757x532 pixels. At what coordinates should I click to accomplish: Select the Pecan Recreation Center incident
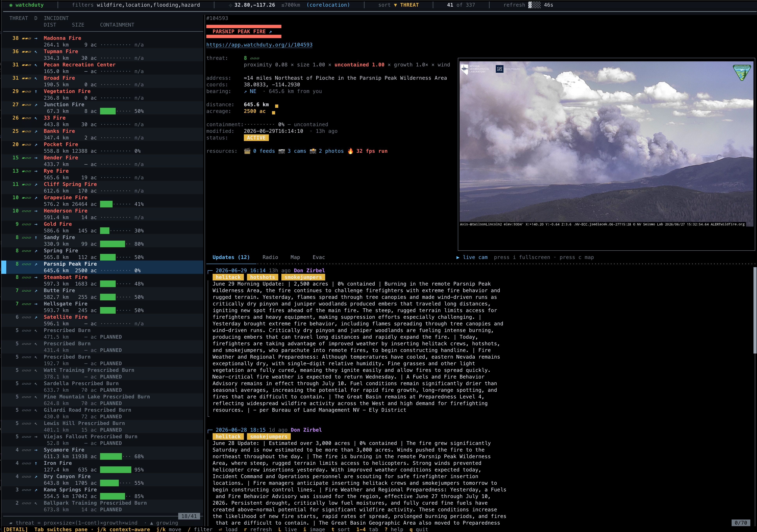102,68
